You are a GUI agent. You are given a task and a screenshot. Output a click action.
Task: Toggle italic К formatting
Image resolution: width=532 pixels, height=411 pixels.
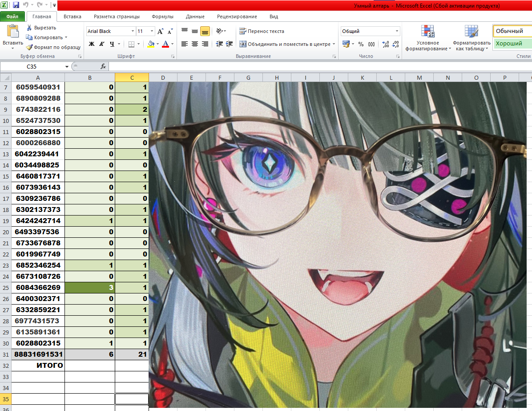click(x=102, y=44)
